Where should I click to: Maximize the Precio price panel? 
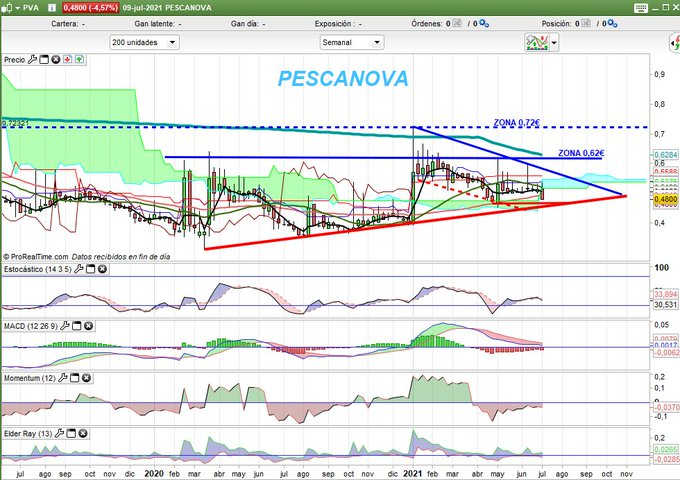pos(44,59)
